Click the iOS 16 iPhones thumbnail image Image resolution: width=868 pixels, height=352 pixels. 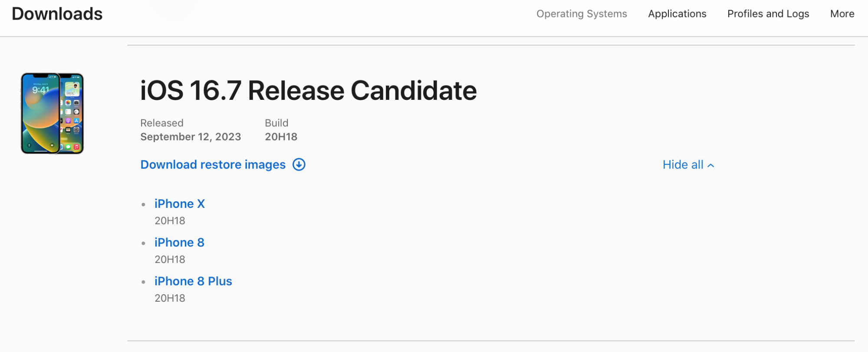click(x=52, y=113)
